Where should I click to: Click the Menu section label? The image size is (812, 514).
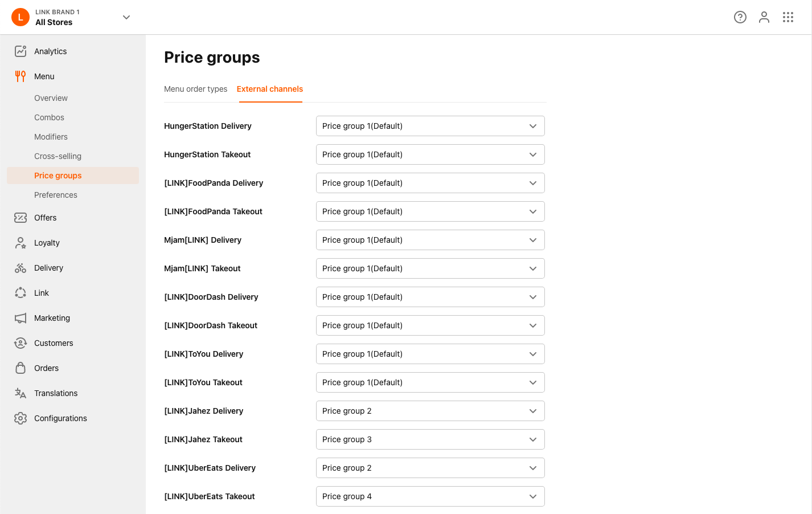44,76
